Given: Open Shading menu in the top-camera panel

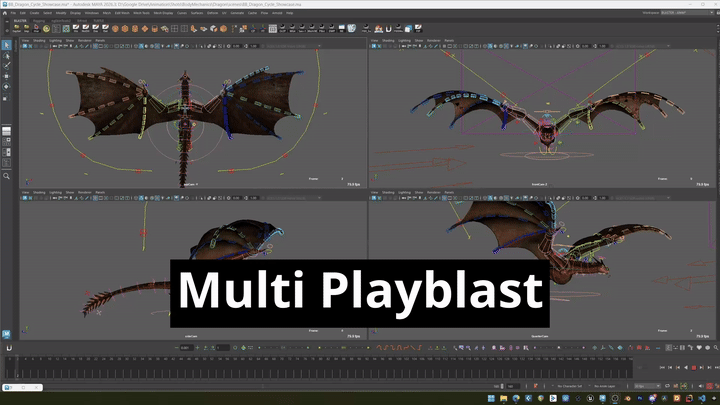Looking at the screenshot, I should point(39,40).
